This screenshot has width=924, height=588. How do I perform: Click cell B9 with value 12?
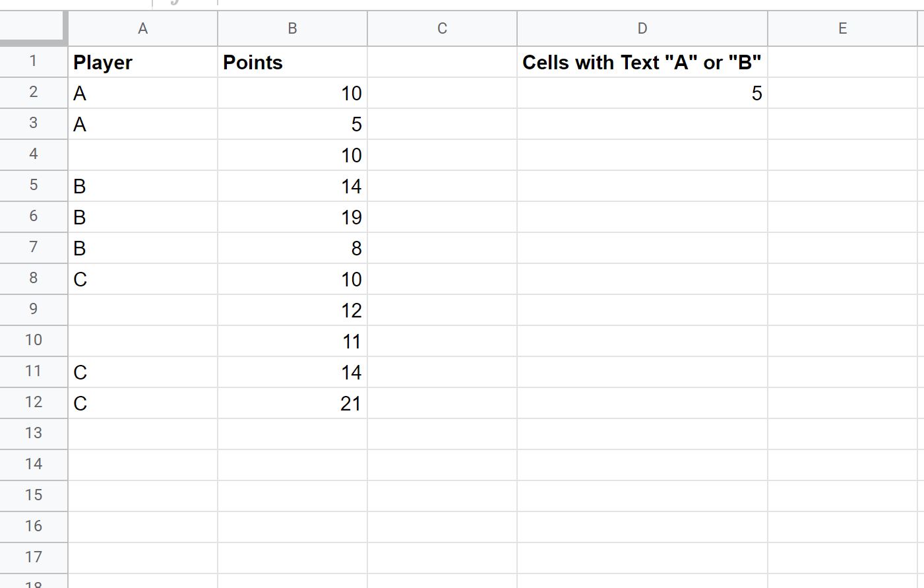pyautogui.click(x=292, y=310)
